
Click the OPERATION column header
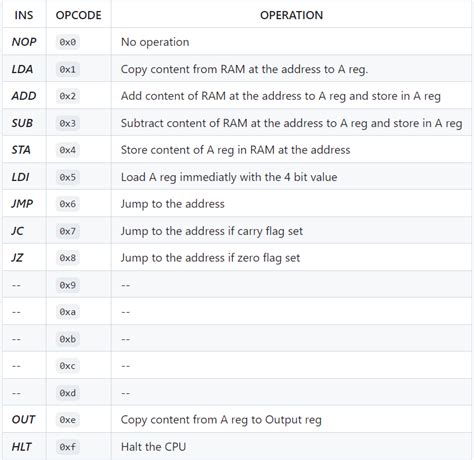291,15
